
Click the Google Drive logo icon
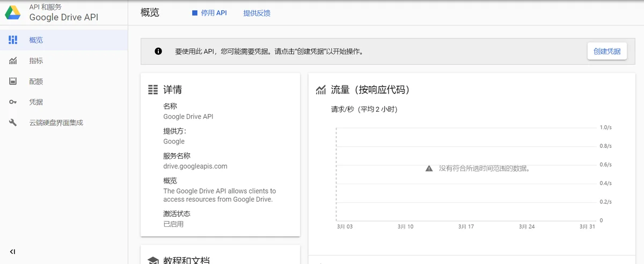[x=13, y=12]
